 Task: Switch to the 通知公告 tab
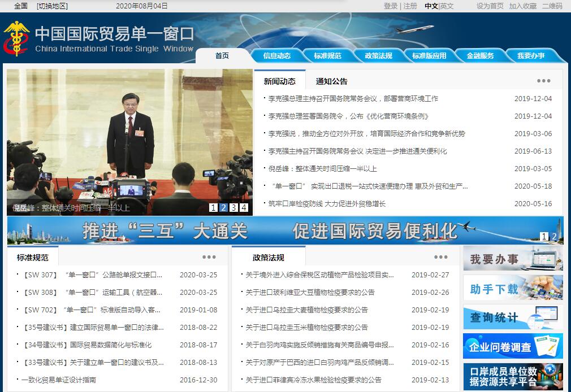(331, 81)
